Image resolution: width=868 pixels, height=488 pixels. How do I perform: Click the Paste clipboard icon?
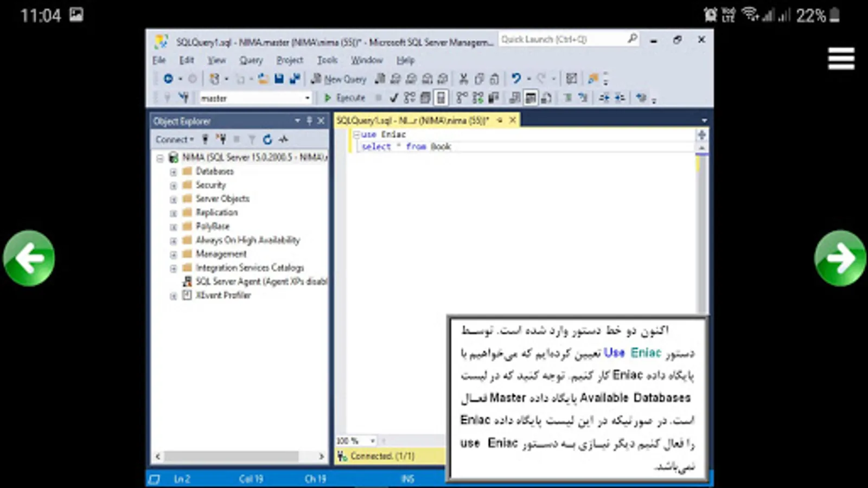pyautogui.click(x=494, y=79)
